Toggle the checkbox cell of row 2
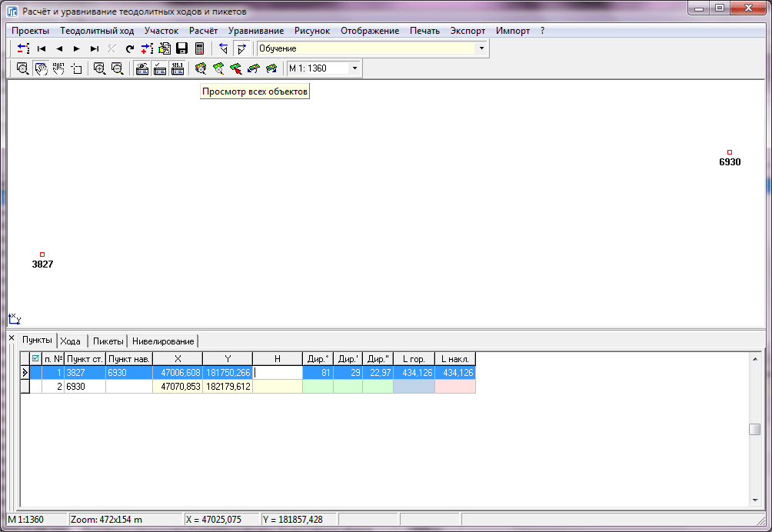Screen dimensions: 772x532 pos(35,387)
